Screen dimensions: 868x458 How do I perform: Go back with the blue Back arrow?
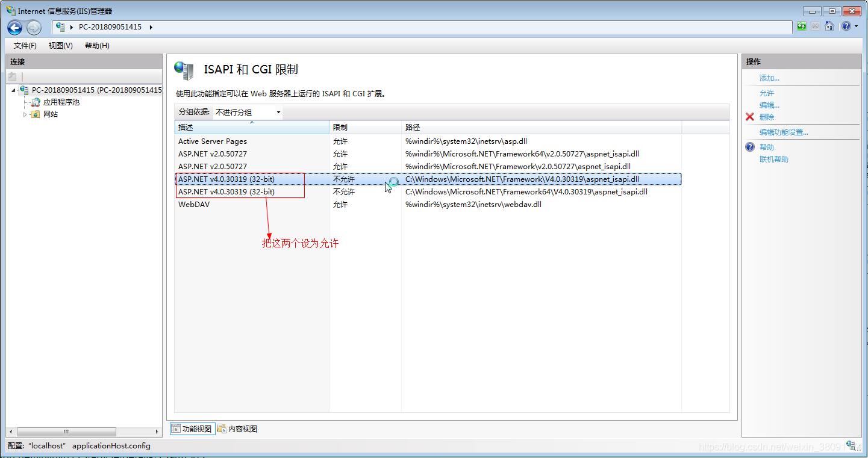15,27
